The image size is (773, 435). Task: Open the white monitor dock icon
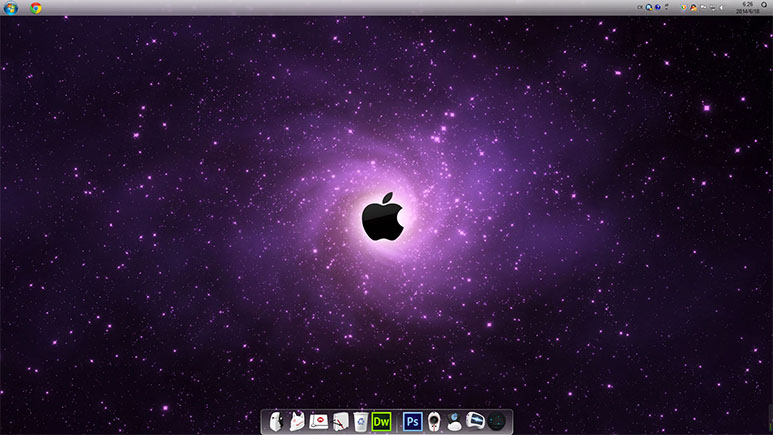click(x=475, y=421)
